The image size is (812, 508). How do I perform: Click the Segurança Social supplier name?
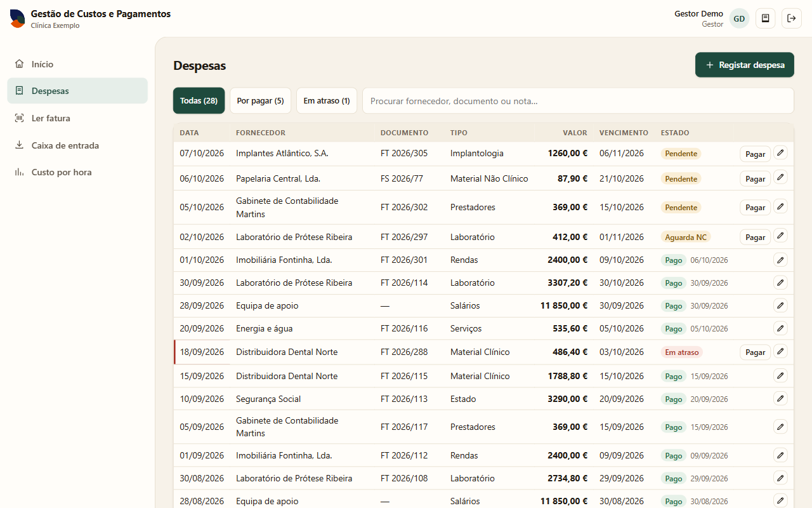coord(268,399)
